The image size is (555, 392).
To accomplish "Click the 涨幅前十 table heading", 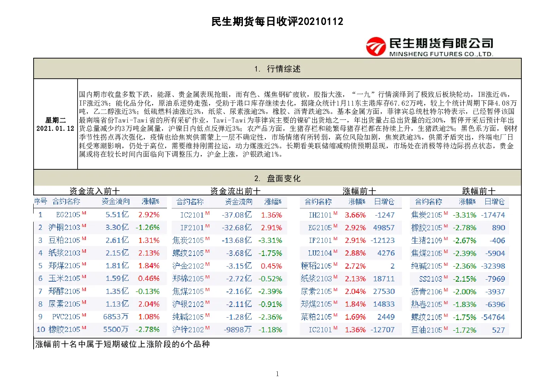I will (359, 191).
